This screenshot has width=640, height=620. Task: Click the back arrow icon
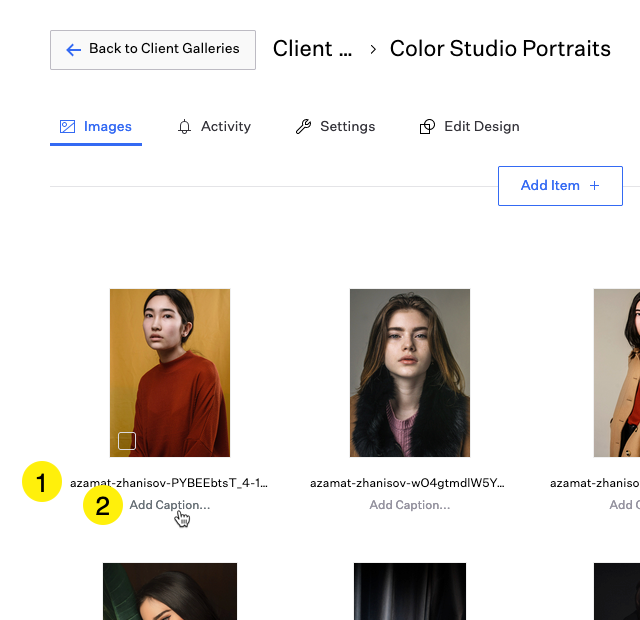click(x=73, y=50)
